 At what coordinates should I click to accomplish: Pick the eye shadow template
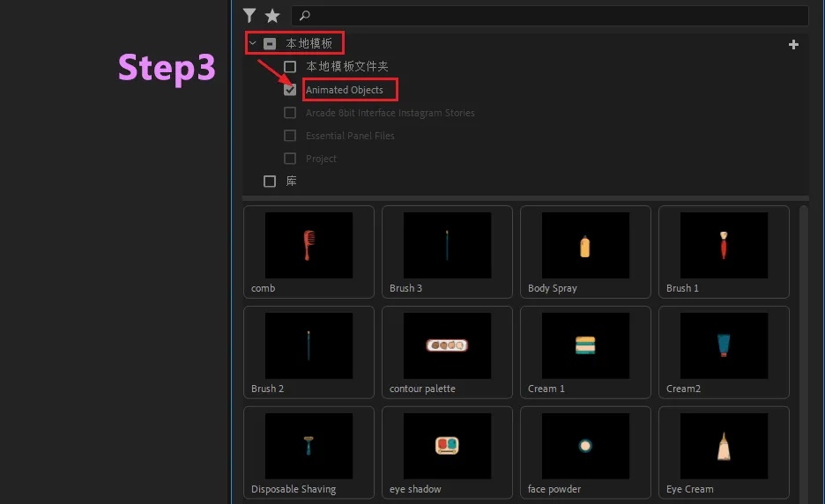click(447, 447)
